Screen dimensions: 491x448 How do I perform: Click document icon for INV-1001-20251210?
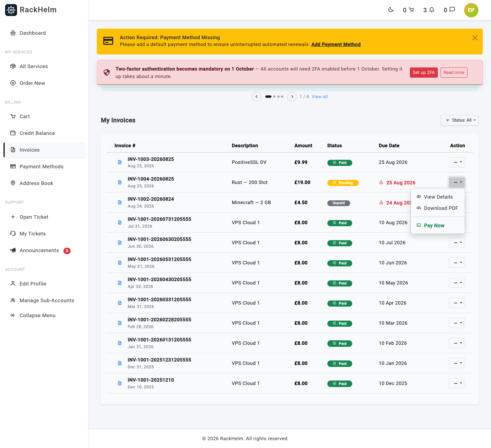120,383
